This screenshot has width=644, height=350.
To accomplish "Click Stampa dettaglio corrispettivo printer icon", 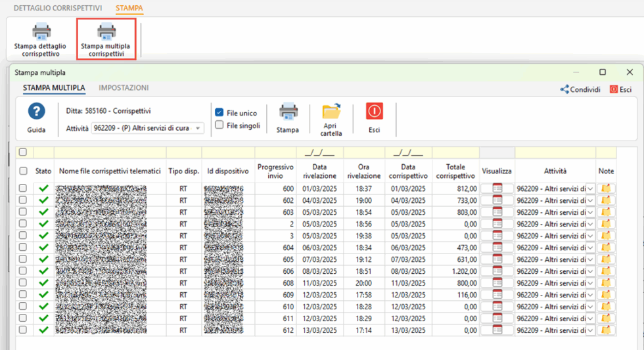I will pyautogui.click(x=41, y=31).
